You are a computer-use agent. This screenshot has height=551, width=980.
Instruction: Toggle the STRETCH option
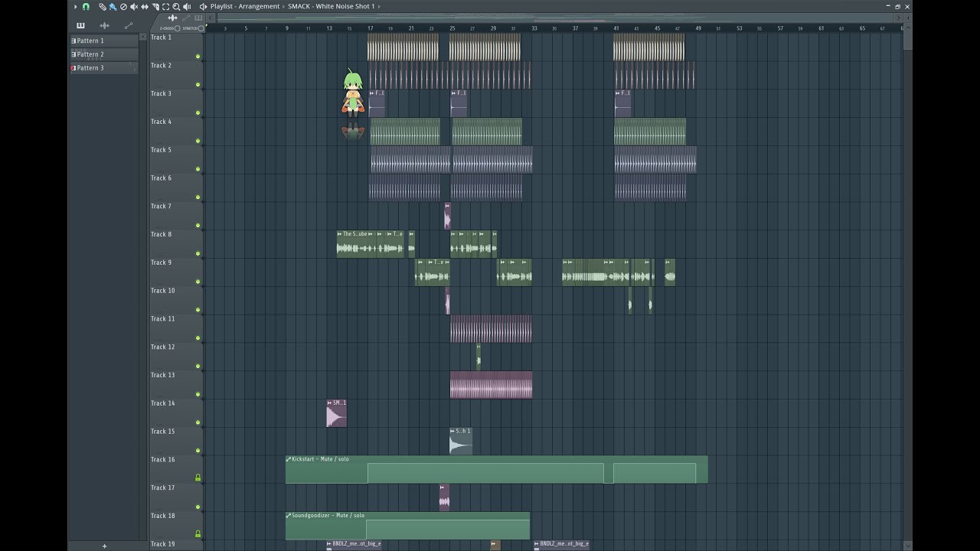(201, 28)
